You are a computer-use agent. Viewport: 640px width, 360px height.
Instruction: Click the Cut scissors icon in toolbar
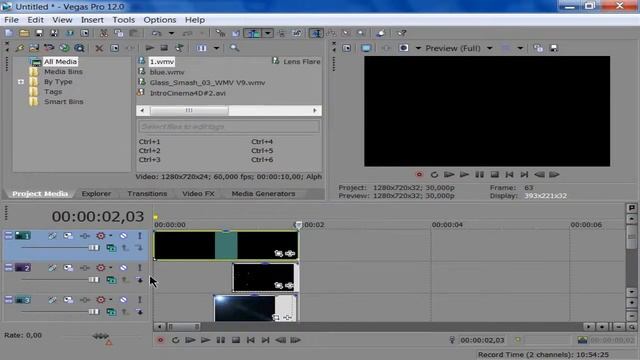point(104,33)
